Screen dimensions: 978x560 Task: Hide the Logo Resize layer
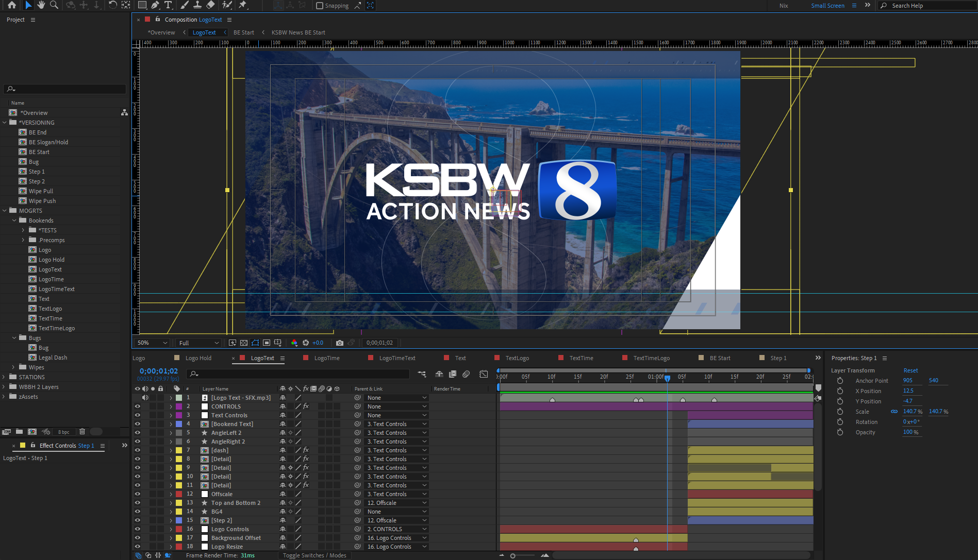(x=138, y=547)
